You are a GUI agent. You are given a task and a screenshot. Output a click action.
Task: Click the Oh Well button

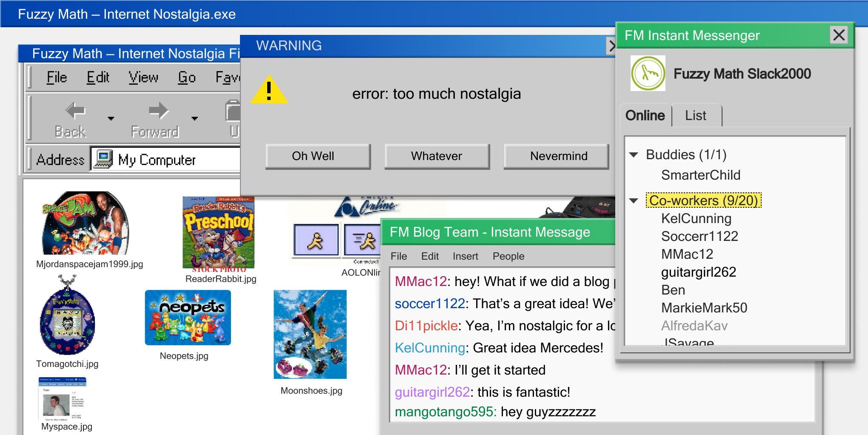point(318,156)
